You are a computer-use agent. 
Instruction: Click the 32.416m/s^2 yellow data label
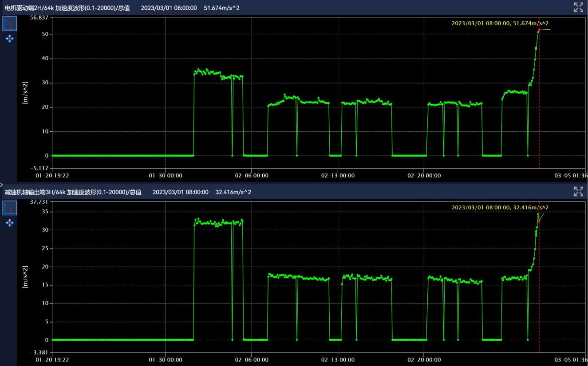tap(500, 207)
